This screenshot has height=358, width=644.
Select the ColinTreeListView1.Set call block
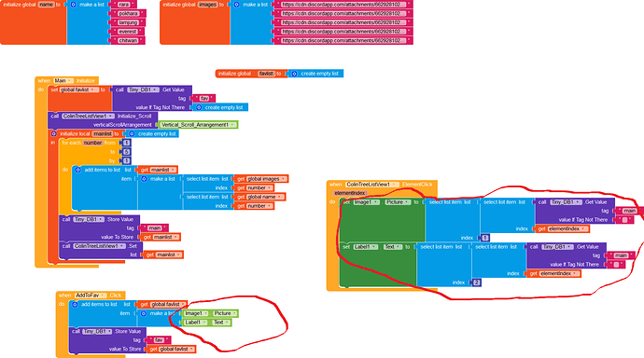(101, 250)
